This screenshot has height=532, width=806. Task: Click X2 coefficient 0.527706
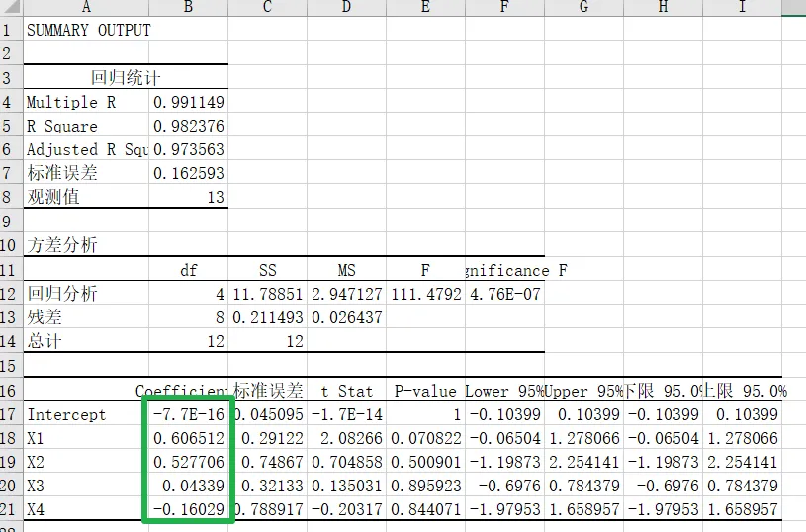pyautogui.click(x=188, y=461)
